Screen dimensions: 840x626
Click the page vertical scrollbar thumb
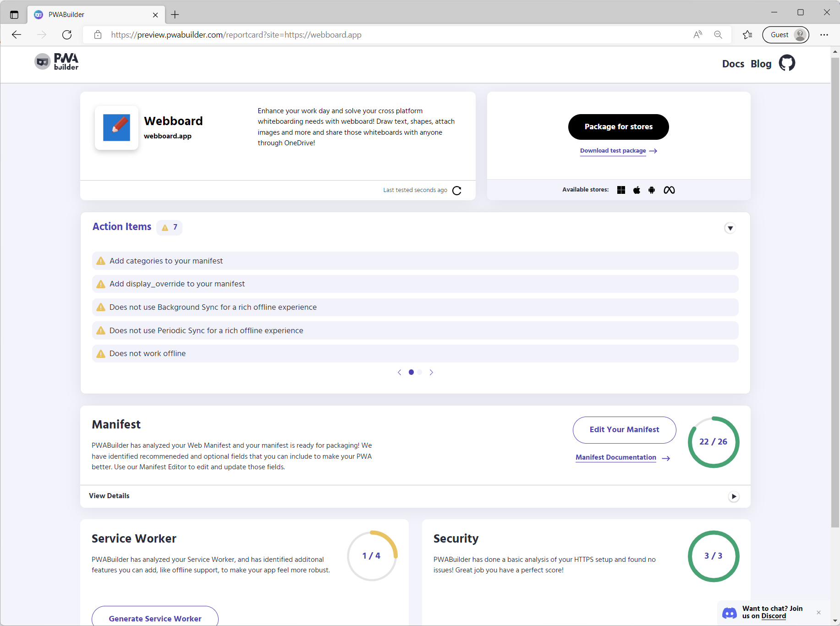pos(835,292)
